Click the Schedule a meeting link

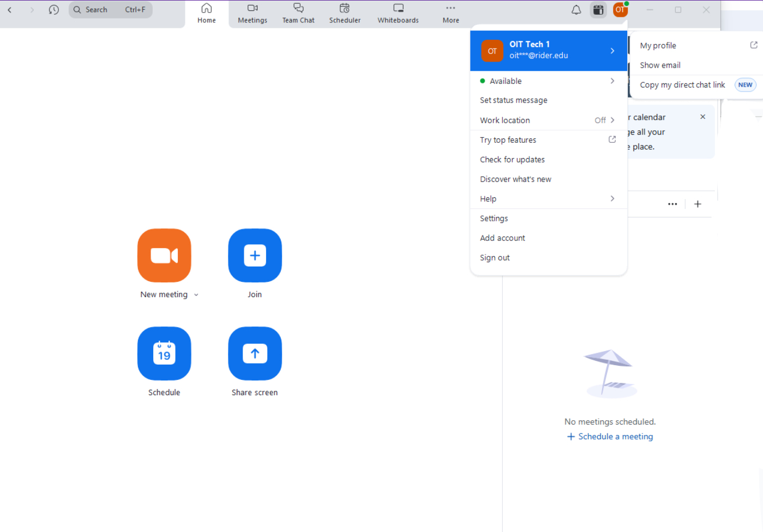pyautogui.click(x=610, y=437)
